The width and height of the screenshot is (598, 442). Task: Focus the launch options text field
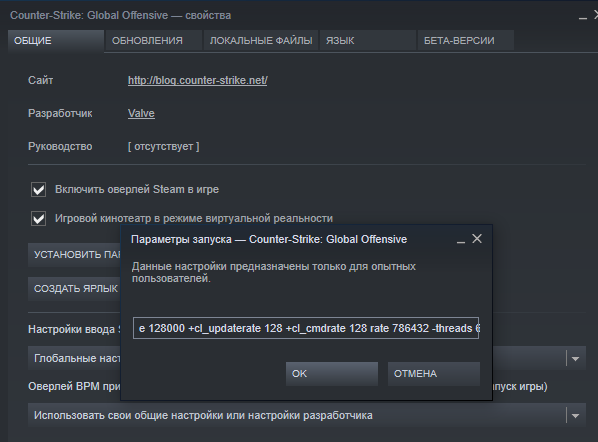pos(306,328)
